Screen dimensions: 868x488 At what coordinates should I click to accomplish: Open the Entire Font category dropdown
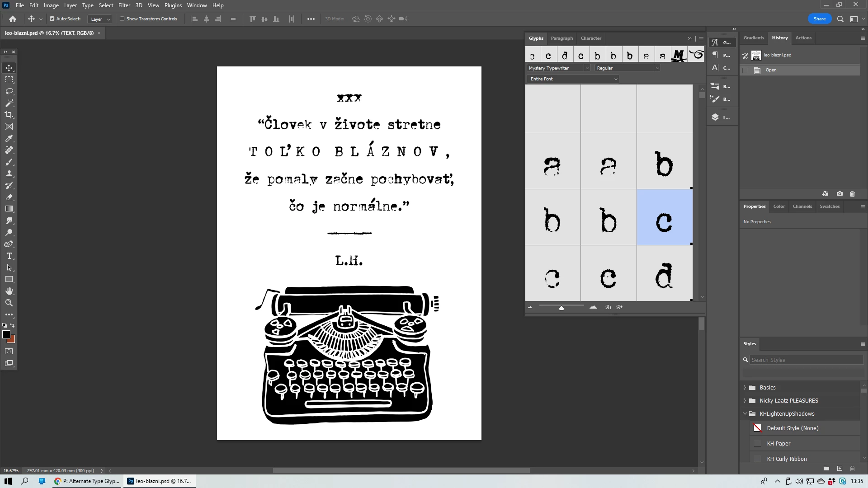click(615, 79)
